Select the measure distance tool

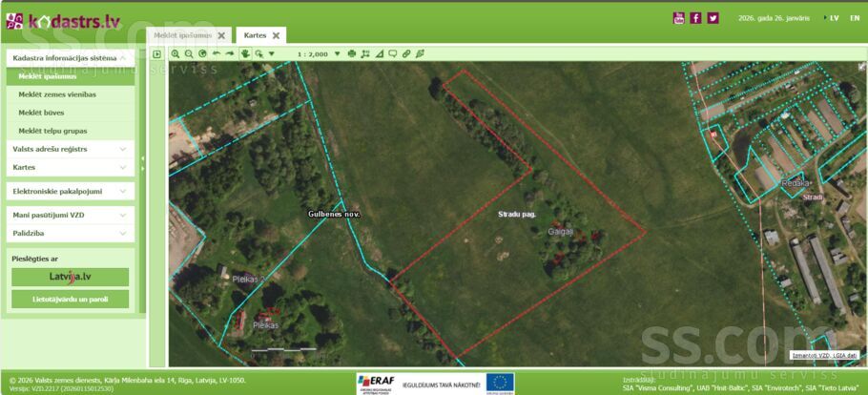click(x=364, y=53)
